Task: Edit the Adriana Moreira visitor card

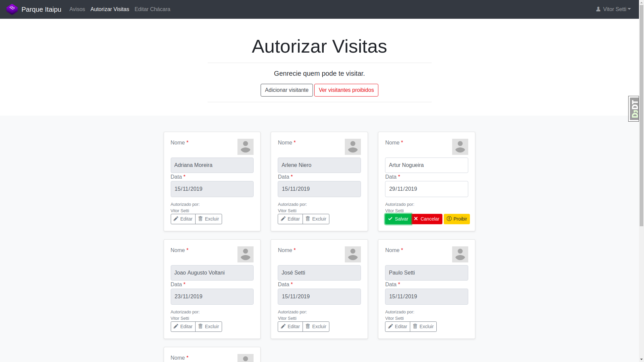Action: point(183,219)
